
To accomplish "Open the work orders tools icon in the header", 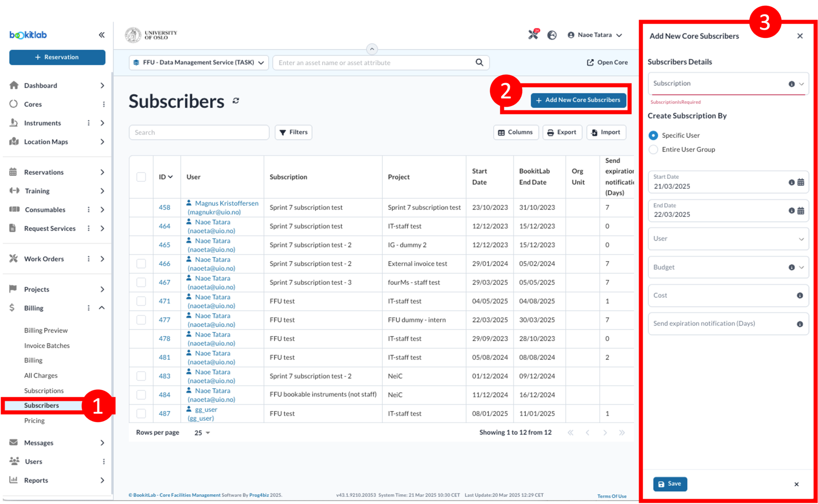I will pyautogui.click(x=533, y=34).
